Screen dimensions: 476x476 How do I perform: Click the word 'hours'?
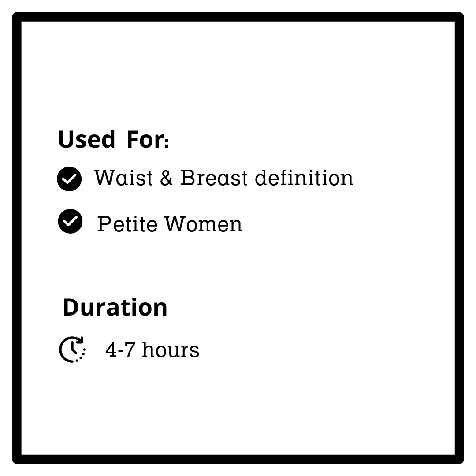click(x=171, y=350)
